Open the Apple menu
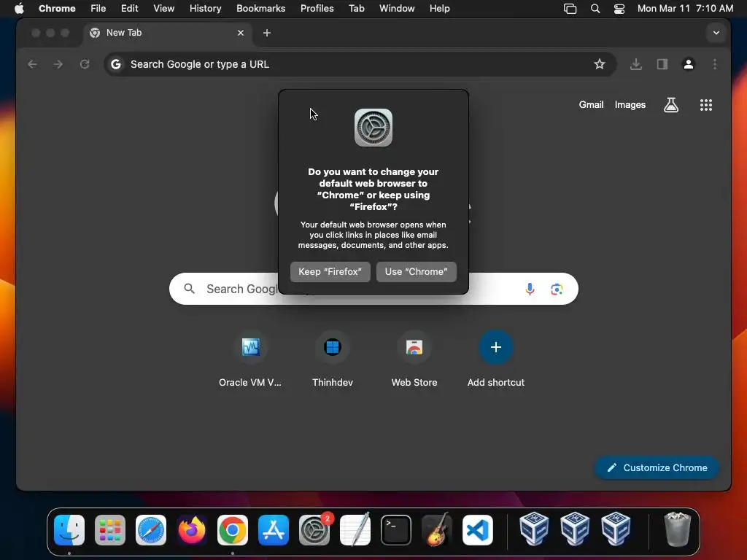Screen dimensions: 747x560 point(19,8)
